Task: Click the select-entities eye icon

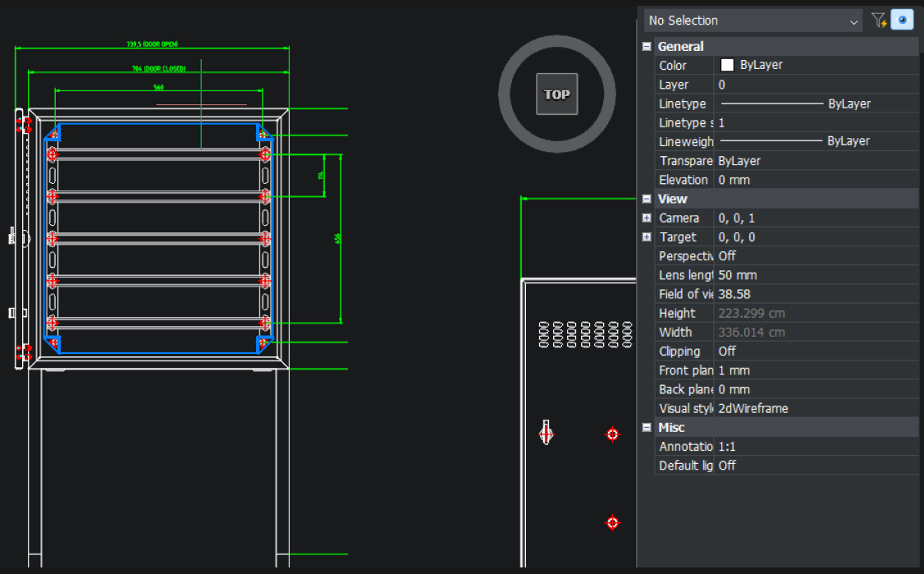Action: pos(902,20)
